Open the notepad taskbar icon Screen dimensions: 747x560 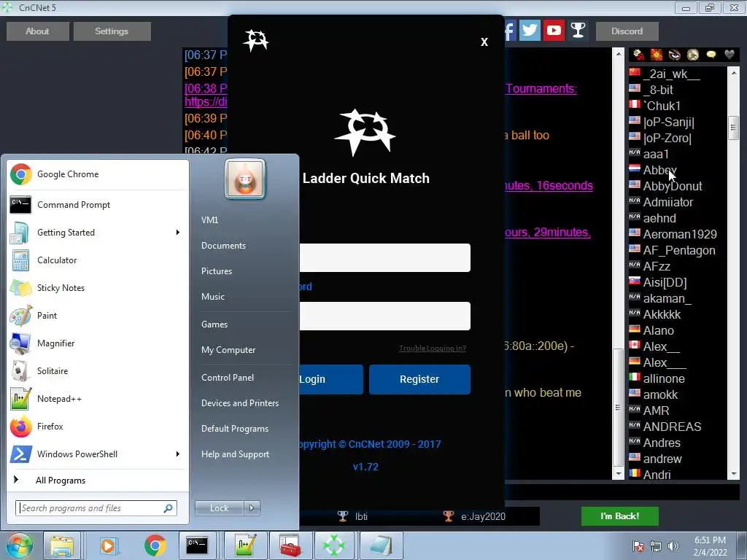[380, 545]
